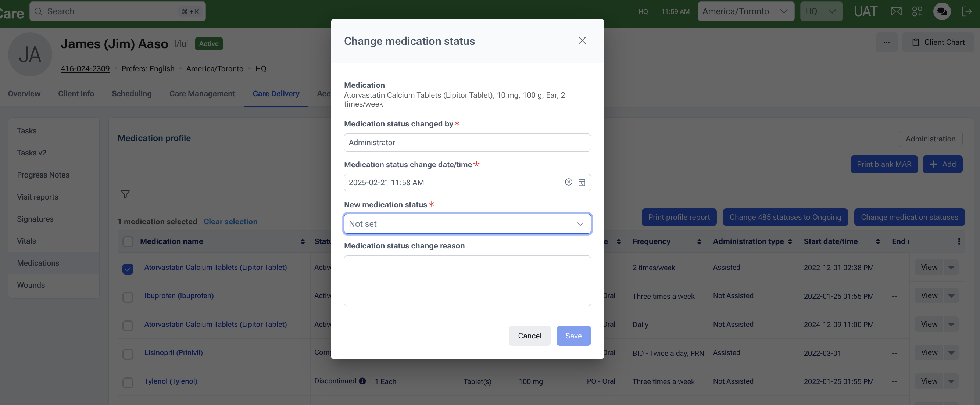
Task: Open the table column options kebab menu
Action: point(959,241)
